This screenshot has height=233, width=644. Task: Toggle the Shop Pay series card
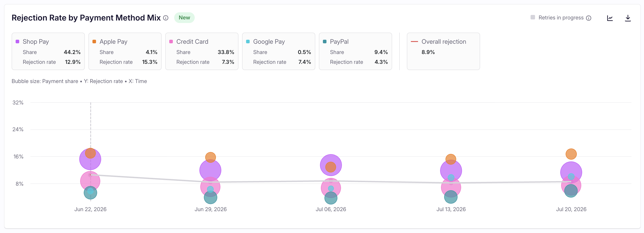[48, 51]
